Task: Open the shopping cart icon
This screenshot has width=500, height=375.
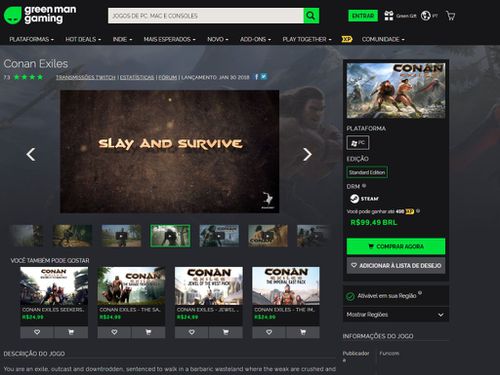Action: [x=450, y=16]
